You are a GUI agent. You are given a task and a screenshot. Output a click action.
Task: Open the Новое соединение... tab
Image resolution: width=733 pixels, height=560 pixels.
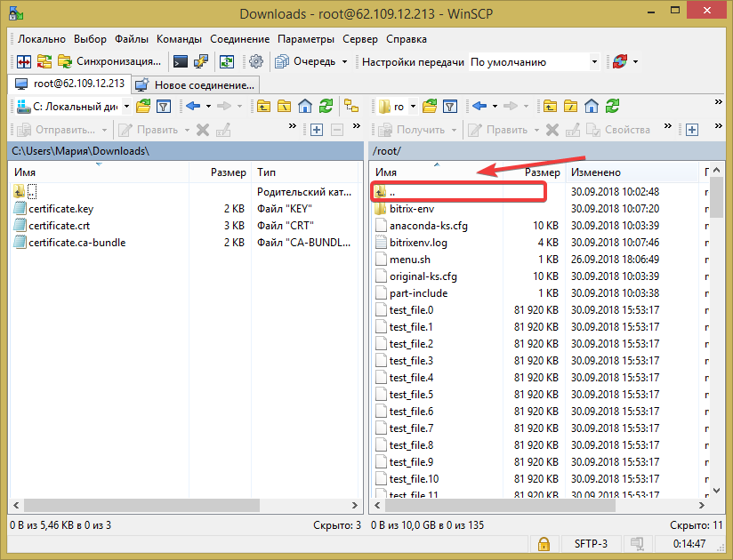(195, 85)
